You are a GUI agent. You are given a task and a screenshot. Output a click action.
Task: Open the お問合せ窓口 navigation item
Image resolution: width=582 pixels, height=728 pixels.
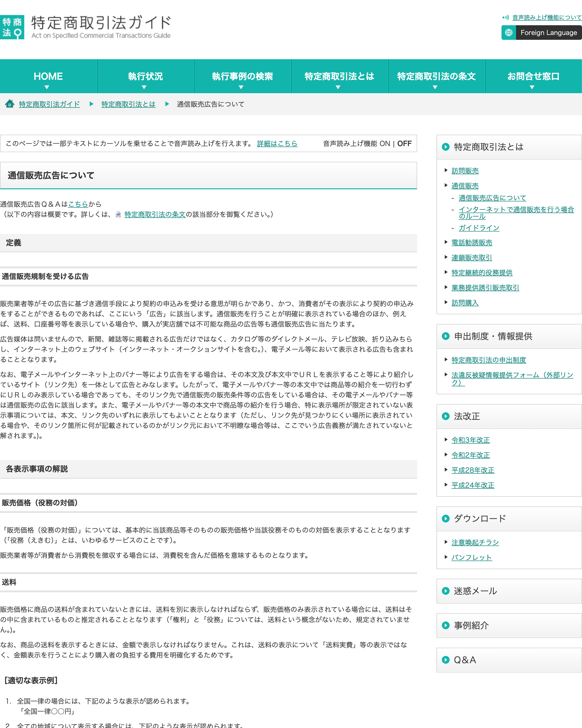pyautogui.click(x=533, y=76)
